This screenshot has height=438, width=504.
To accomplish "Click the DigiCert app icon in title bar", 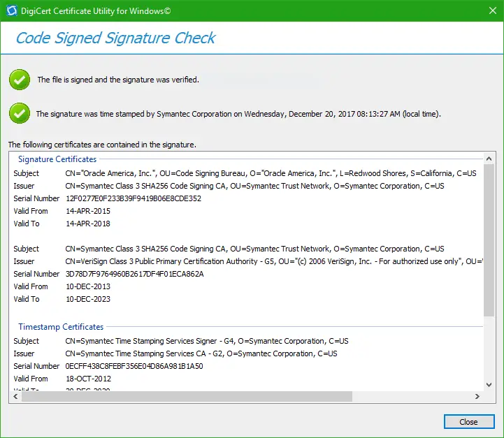I will 10,10.
